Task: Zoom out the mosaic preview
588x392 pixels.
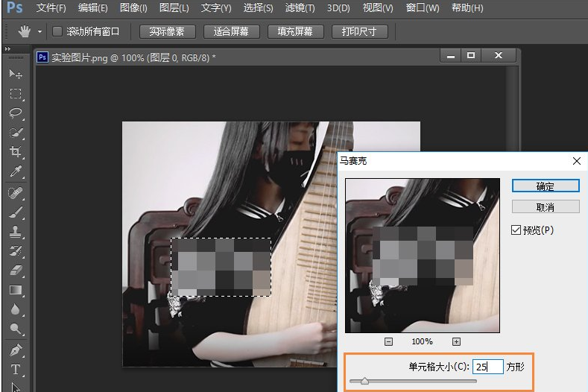Action: [x=388, y=342]
